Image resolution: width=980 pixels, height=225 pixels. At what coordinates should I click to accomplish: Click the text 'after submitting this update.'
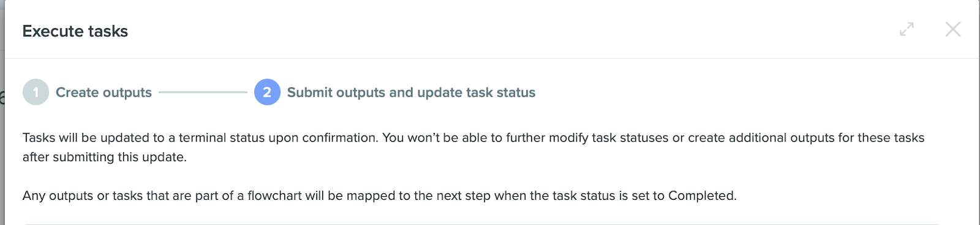pos(105,158)
